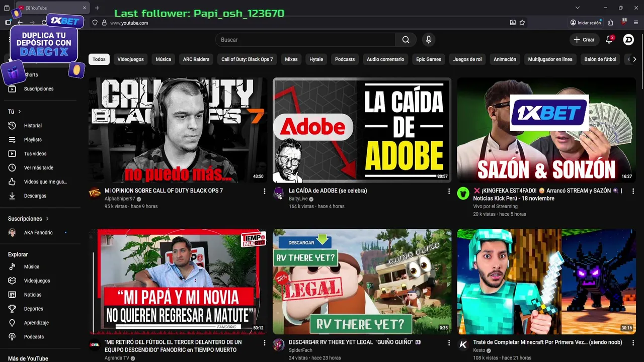Open AlphaSniper97 channel name link
The width and height of the screenshot is (644, 362).
[120, 199]
